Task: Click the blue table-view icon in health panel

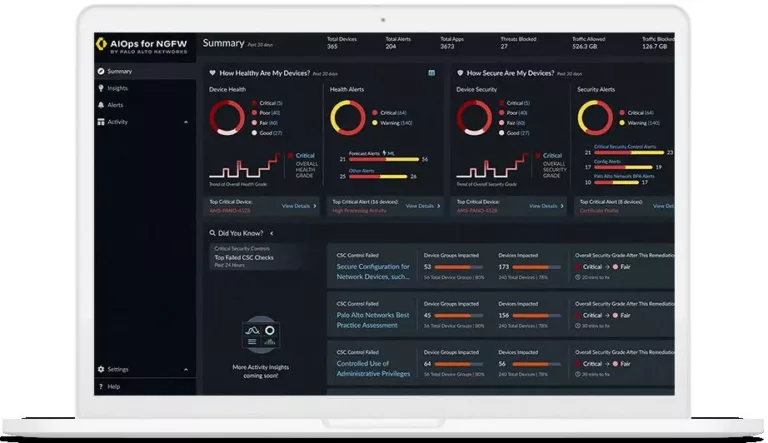Action: (x=432, y=73)
